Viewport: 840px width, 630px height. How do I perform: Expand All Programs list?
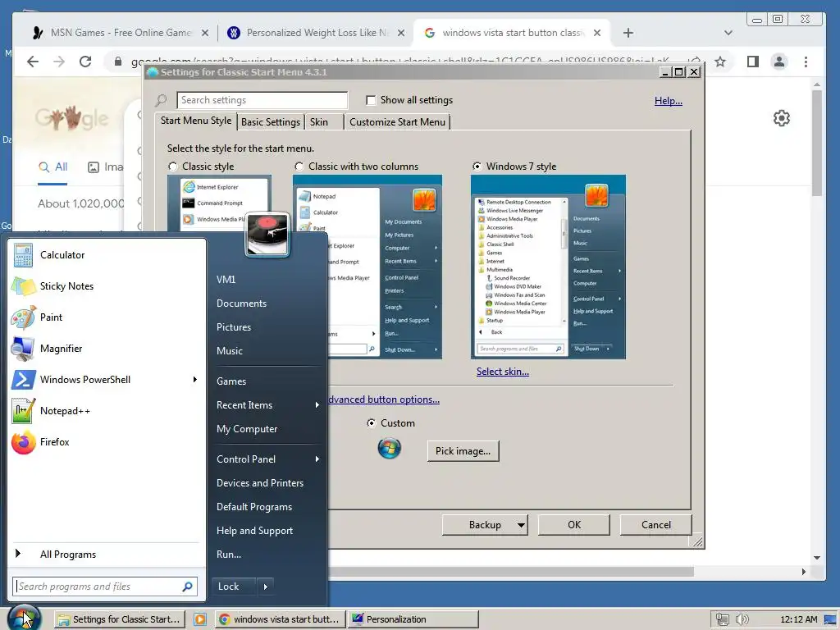pos(106,555)
